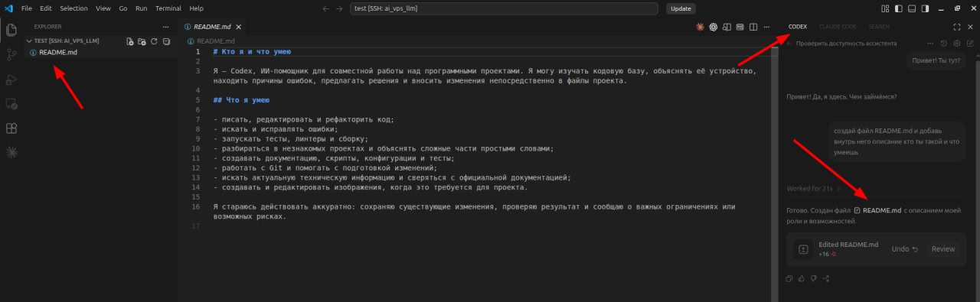The height and width of the screenshot is (302, 980).
Task: Open the Extensions view
Action: click(11, 128)
